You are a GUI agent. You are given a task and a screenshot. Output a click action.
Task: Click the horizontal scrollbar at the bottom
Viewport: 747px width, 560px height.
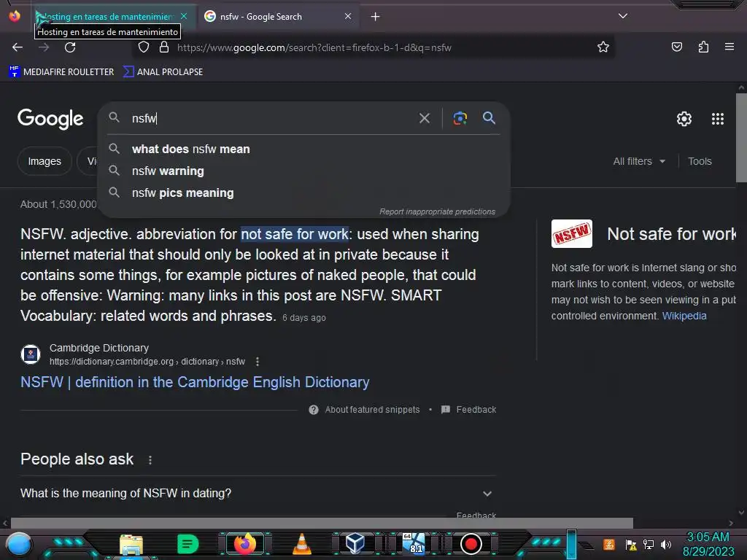(x=322, y=523)
